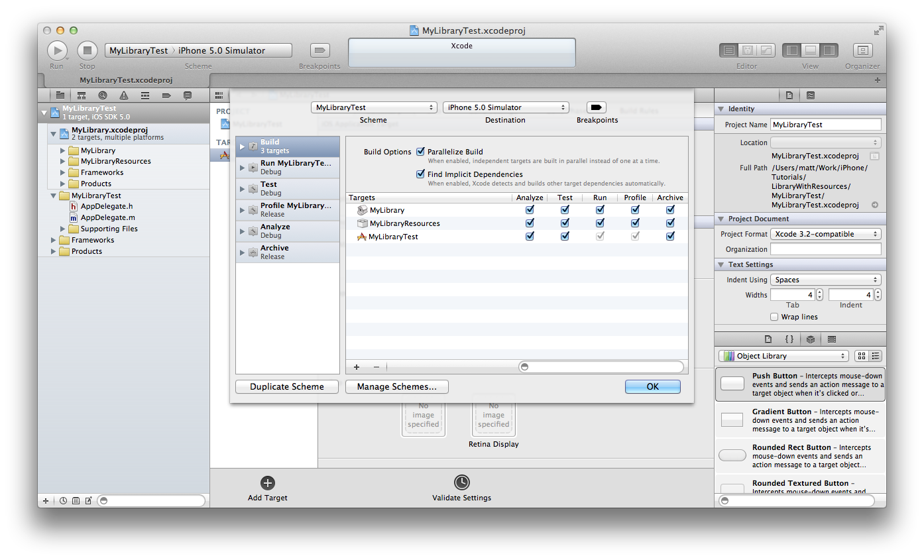Hide the Navigator pane view button
The height and width of the screenshot is (560, 924).
(791, 50)
